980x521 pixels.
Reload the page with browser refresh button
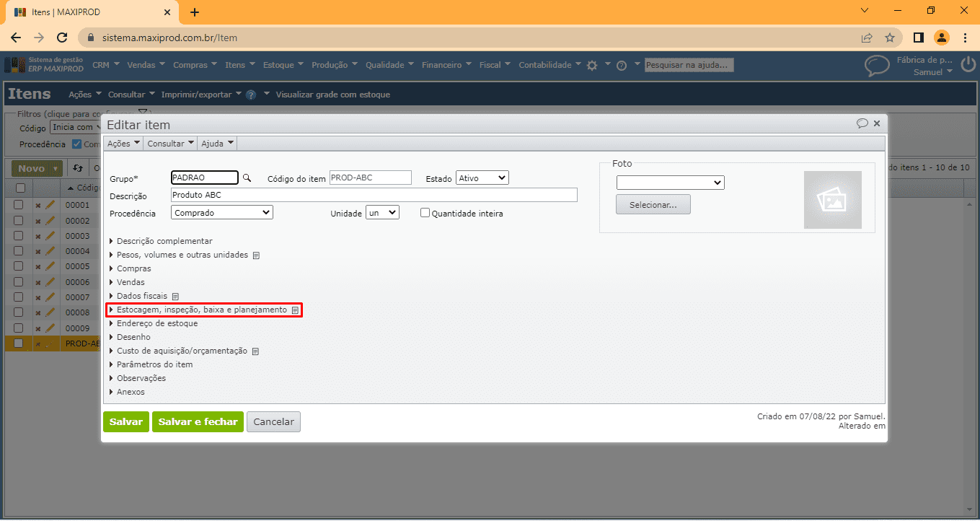pos(62,38)
